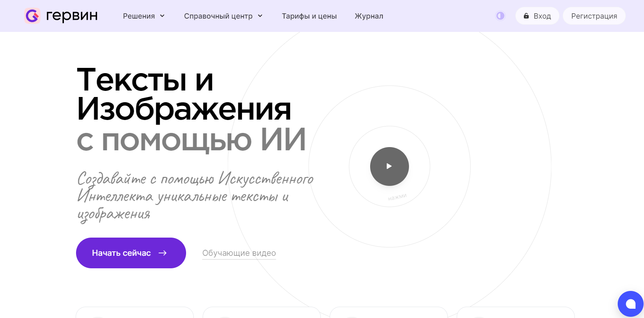Open the Гервин home wordmark link
The image size is (644, 318).
[x=72, y=16]
